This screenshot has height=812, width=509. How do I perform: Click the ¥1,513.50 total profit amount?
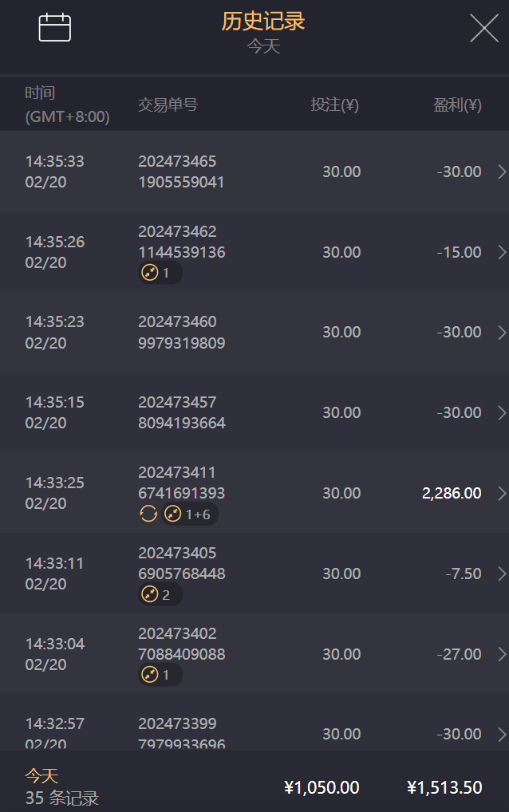point(444,787)
